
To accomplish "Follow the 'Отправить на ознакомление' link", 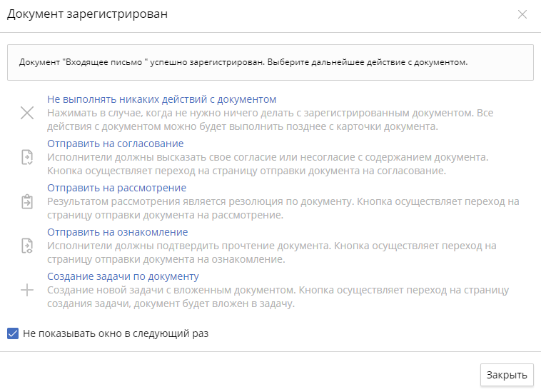I will point(117,232).
